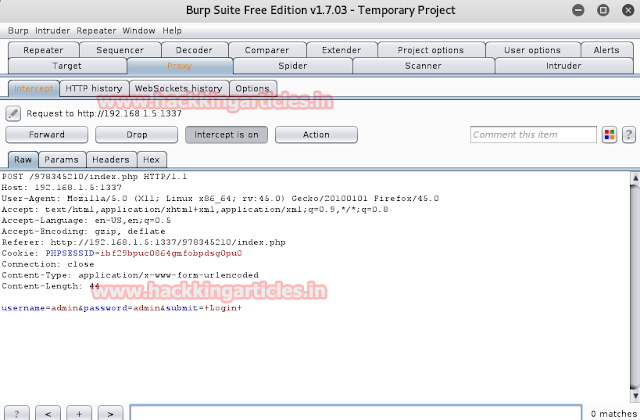640x420 pixels.
Task: Click the POST /978345210/index.php request line
Action: (94, 176)
